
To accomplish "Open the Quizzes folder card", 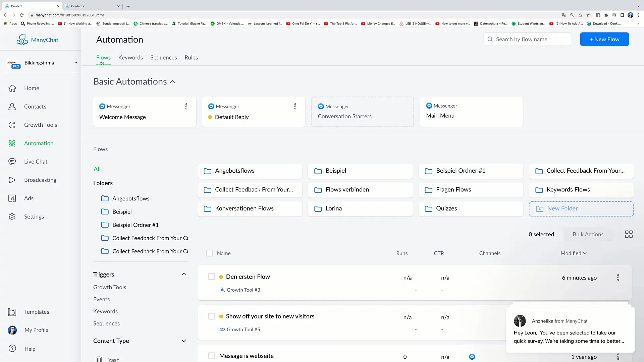I will coord(471,208).
